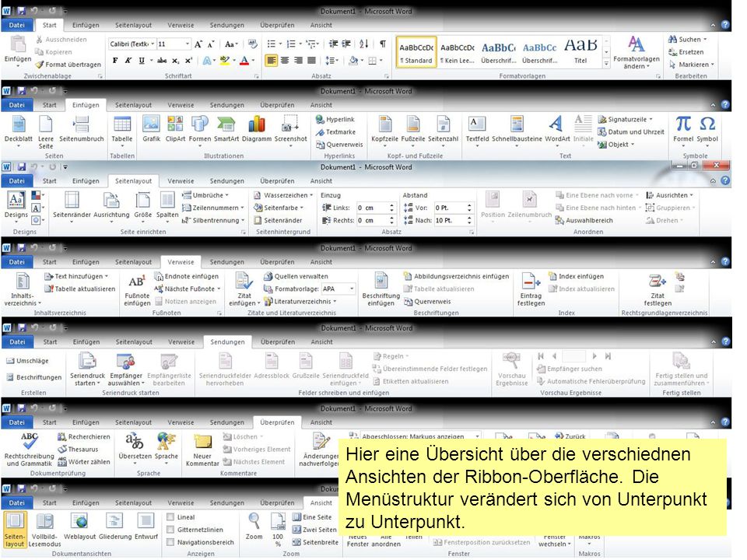Click the Screenshot icon

click(x=290, y=124)
